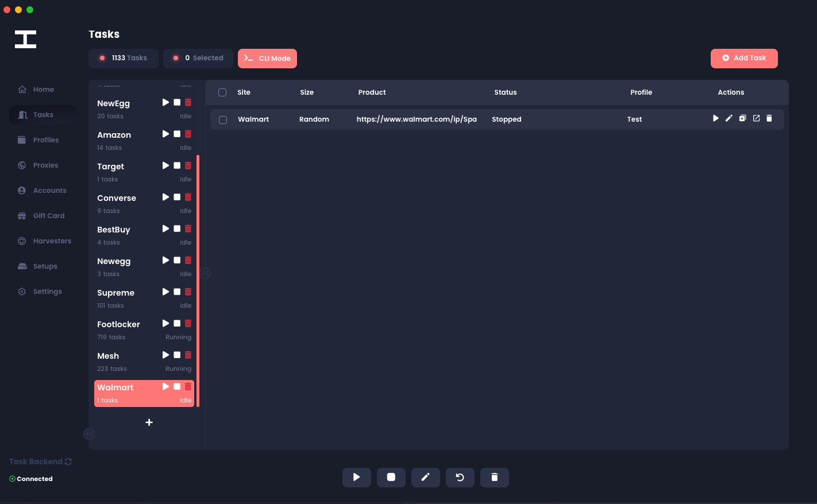Start the Walmart task group
Screen dimensions: 817x504
[165, 386]
